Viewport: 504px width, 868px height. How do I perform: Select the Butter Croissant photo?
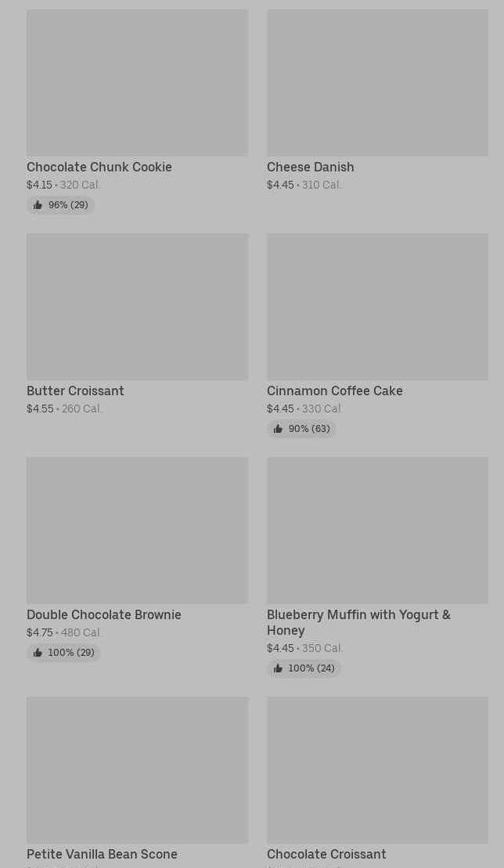click(x=137, y=307)
